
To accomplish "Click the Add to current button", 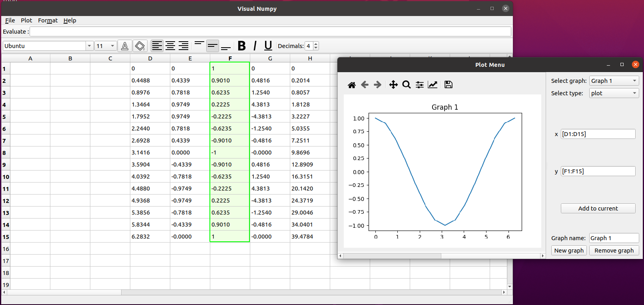I will click(x=598, y=209).
